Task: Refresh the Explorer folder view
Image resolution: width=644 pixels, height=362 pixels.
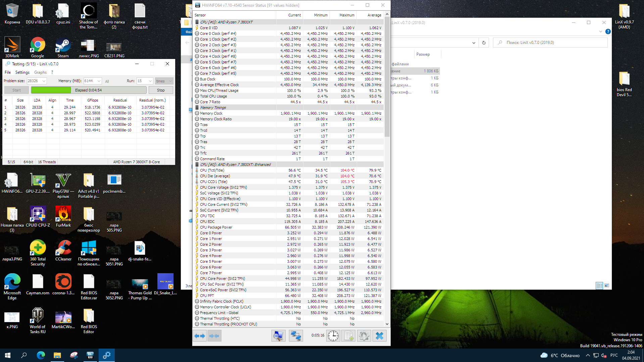Action: tap(484, 43)
